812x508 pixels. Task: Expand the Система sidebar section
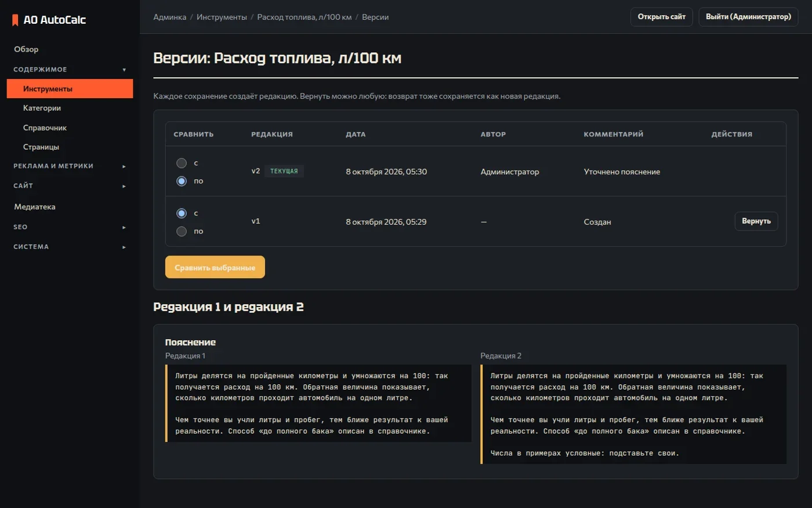pos(70,247)
